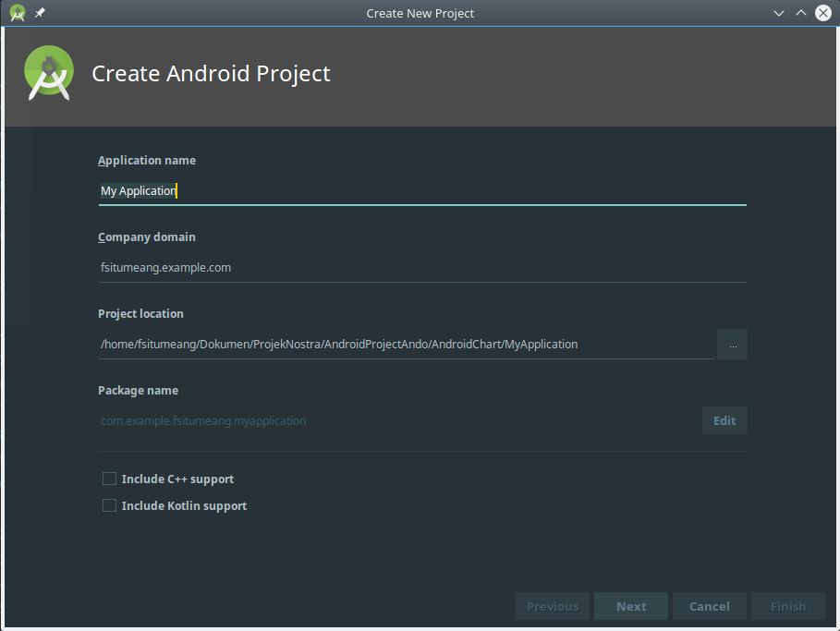Click the Next button
This screenshot has height=631, width=840.
[x=631, y=606]
